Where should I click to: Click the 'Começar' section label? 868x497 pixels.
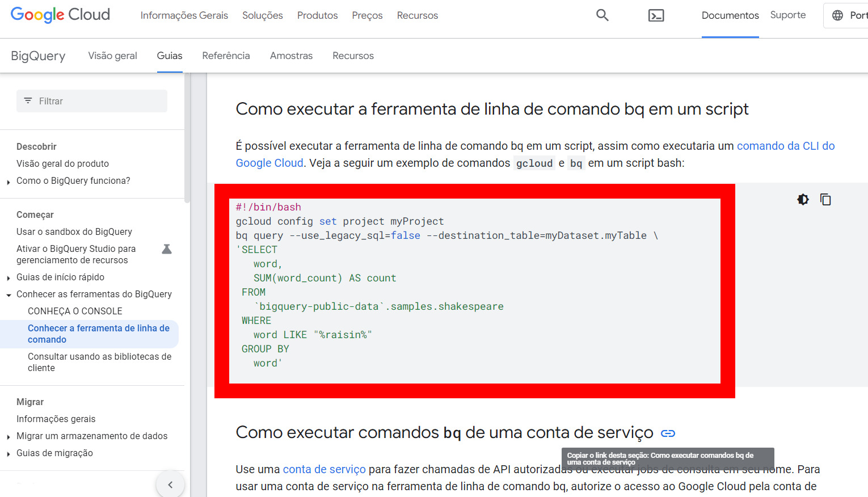pyautogui.click(x=35, y=214)
